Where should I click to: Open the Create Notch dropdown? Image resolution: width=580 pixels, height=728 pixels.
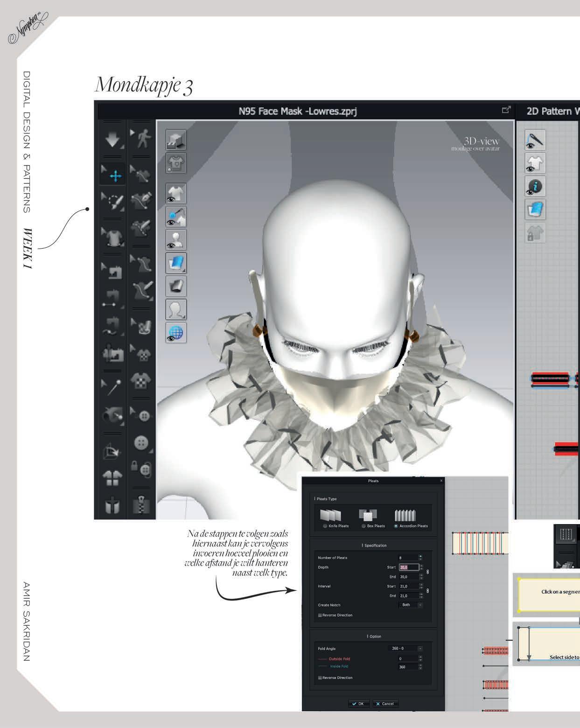(x=411, y=605)
